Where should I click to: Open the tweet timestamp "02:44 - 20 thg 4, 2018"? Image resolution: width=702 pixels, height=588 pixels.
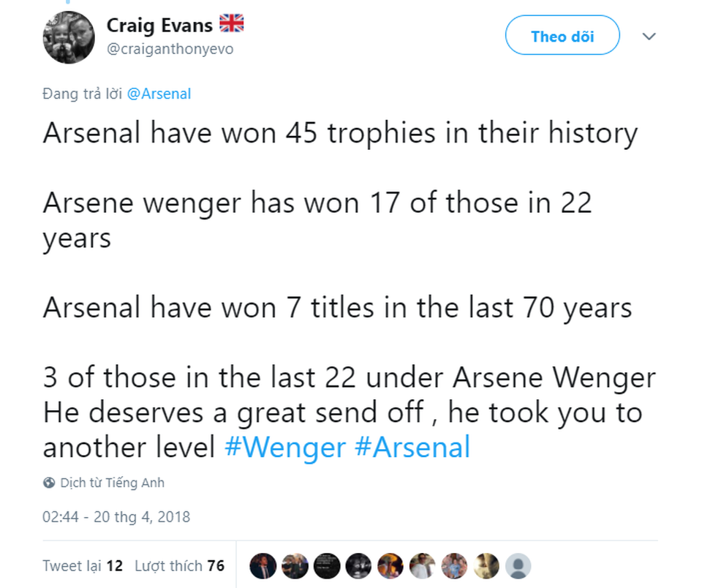116,517
